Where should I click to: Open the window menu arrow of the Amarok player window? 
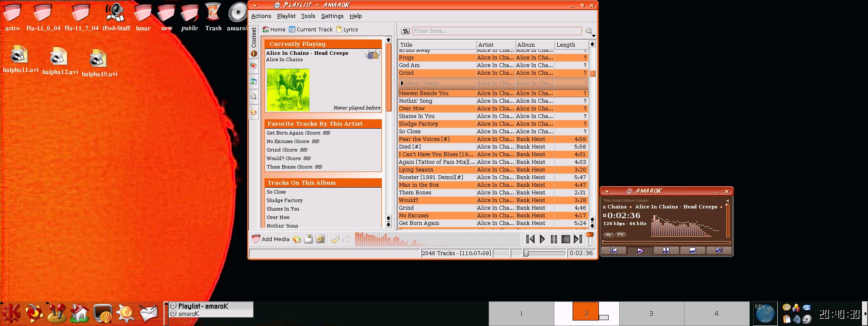click(606, 191)
